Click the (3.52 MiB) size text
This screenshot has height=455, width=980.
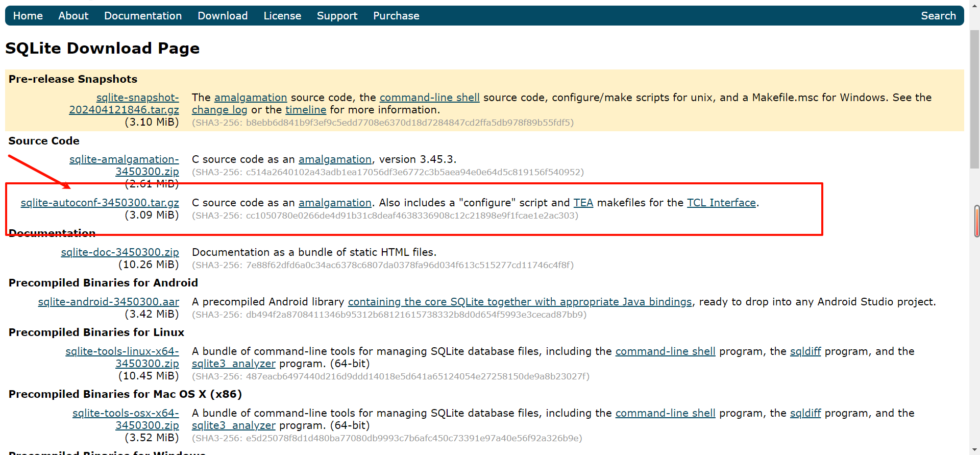[152, 438]
